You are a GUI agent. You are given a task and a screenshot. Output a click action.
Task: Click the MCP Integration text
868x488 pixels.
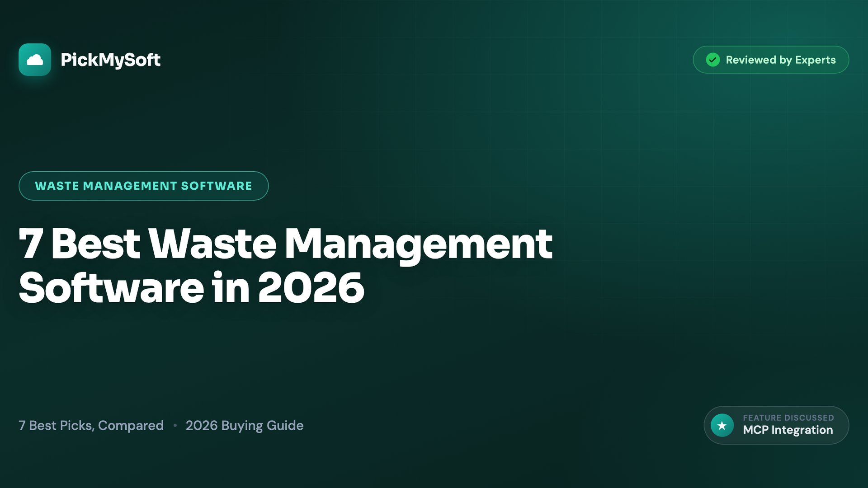tap(788, 430)
